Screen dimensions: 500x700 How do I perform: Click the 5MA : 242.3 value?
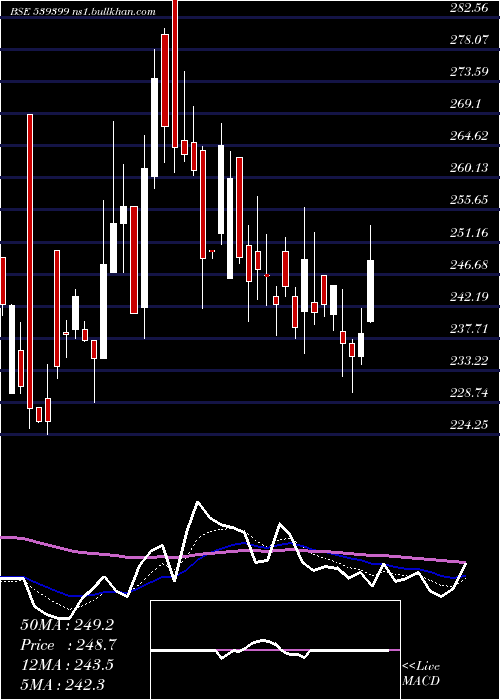click(62, 685)
